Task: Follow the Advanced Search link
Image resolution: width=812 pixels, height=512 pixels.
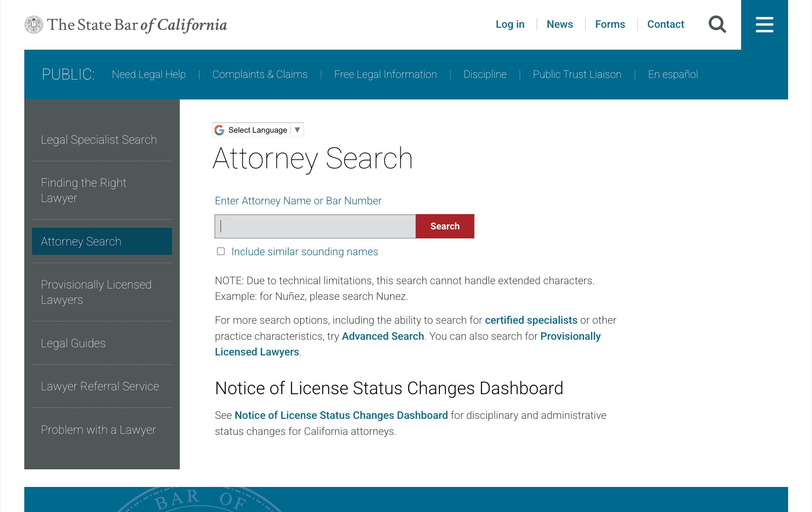Action: click(x=383, y=336)
